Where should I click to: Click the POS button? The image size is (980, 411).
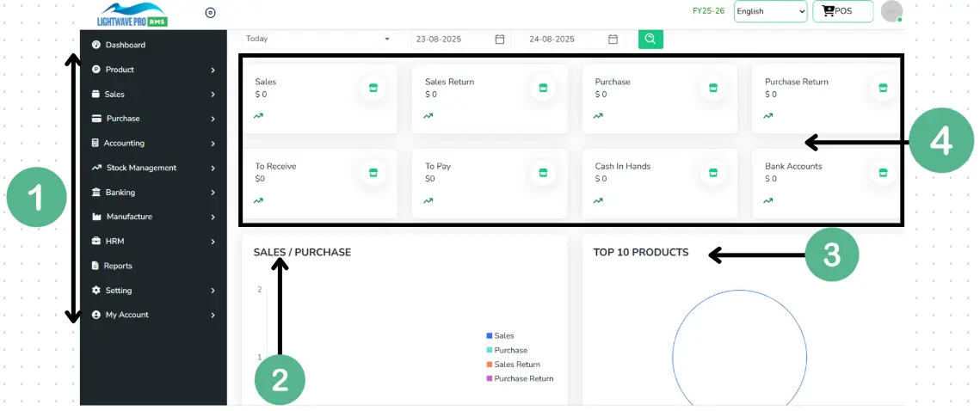pyautogui.click(x=842, y=11)
